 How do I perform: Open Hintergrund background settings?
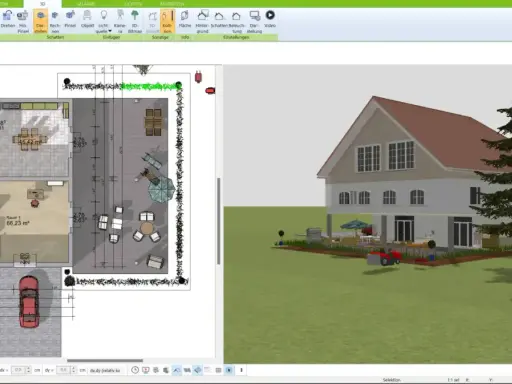(x=202, y=21)
